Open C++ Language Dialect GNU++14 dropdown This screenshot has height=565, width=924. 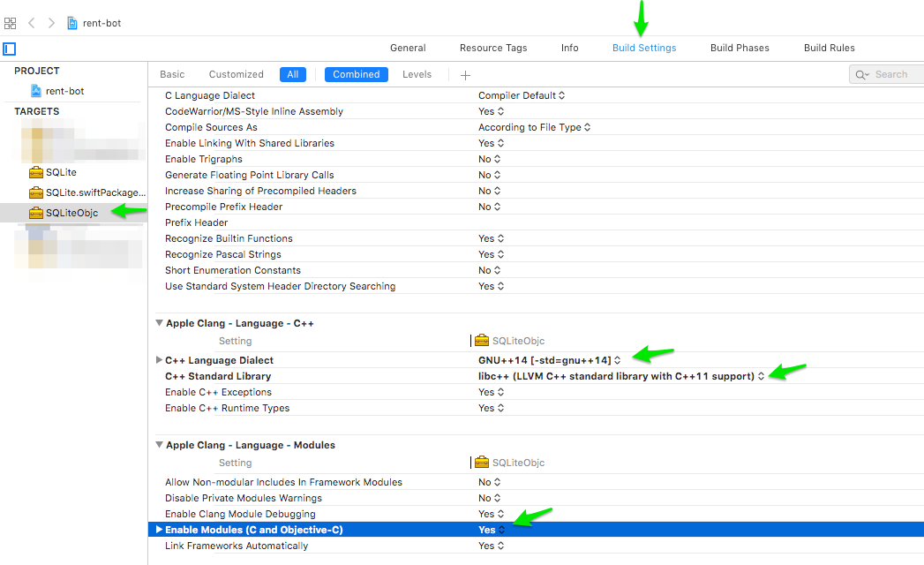[x=549, y=360]
